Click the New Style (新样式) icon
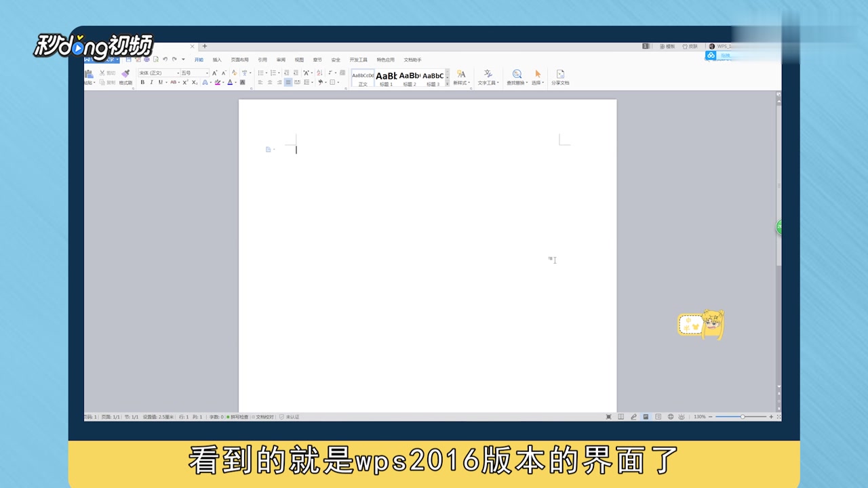The image size is (868, 488). click(x=461, y=73)
